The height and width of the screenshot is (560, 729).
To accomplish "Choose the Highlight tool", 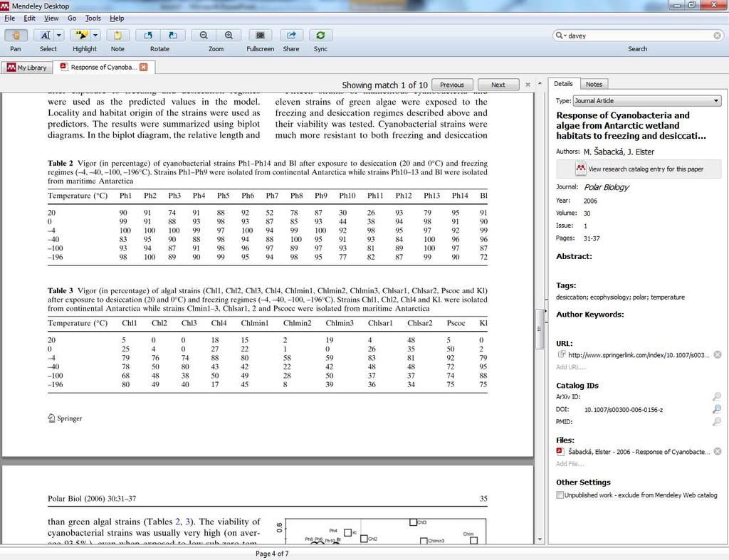I will tap(81, 36).
